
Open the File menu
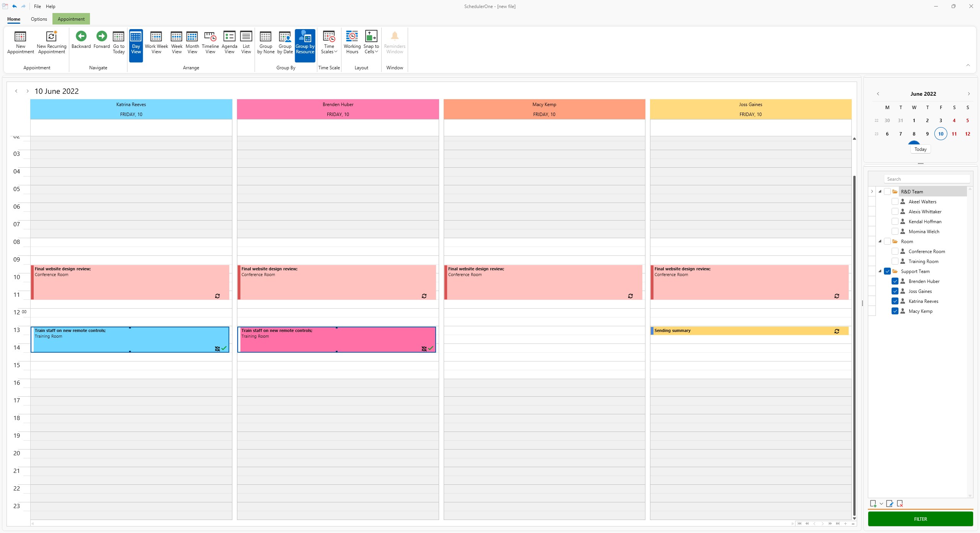coord(37,6)
